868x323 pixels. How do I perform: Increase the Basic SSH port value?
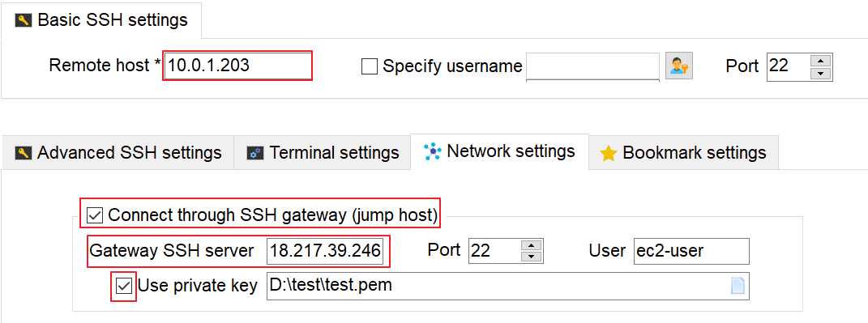[821, 61]
